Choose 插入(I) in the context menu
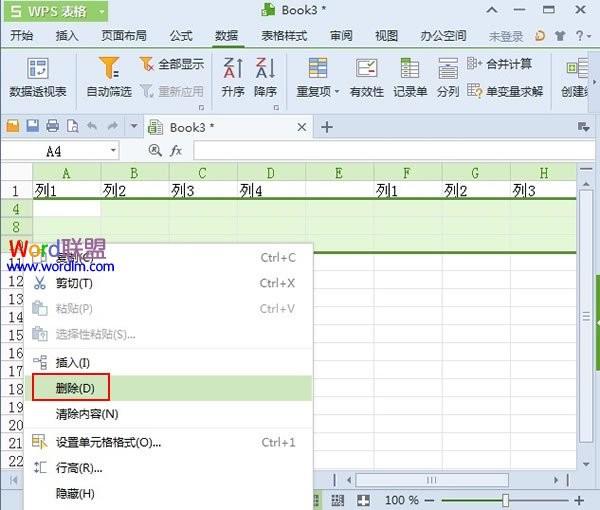The width and height of the screenshot is (600, 510). coord(168,362)
